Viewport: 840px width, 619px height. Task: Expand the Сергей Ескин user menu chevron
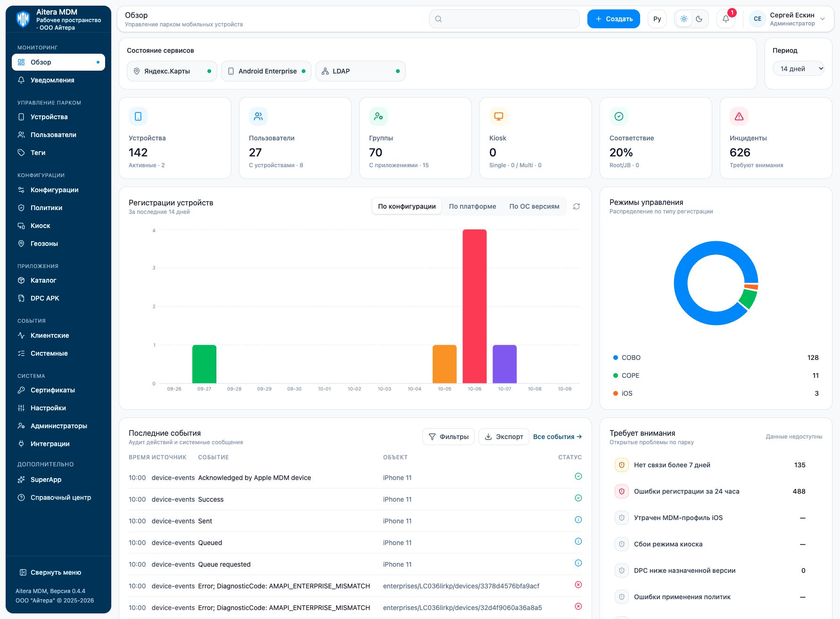click(x=823, y=19)
